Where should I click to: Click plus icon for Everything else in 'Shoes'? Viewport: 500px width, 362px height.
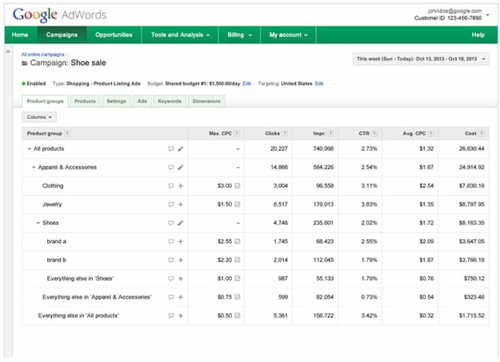(x=180, y=278)
